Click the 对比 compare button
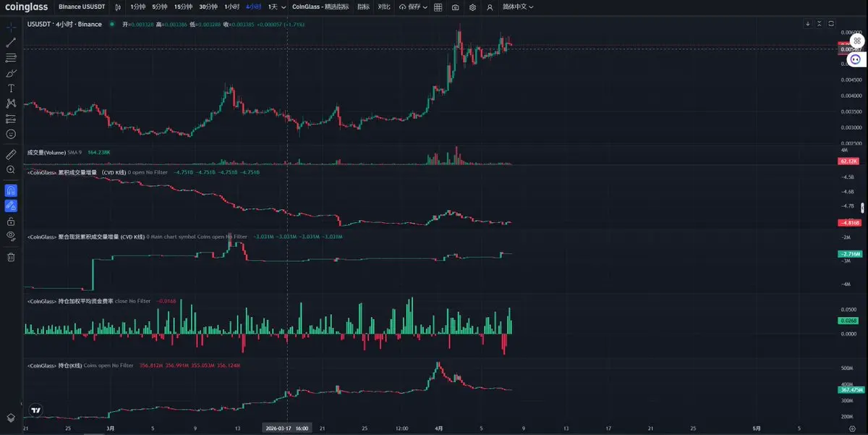Screen dimensions: 868x435 (x=384, y=7)
